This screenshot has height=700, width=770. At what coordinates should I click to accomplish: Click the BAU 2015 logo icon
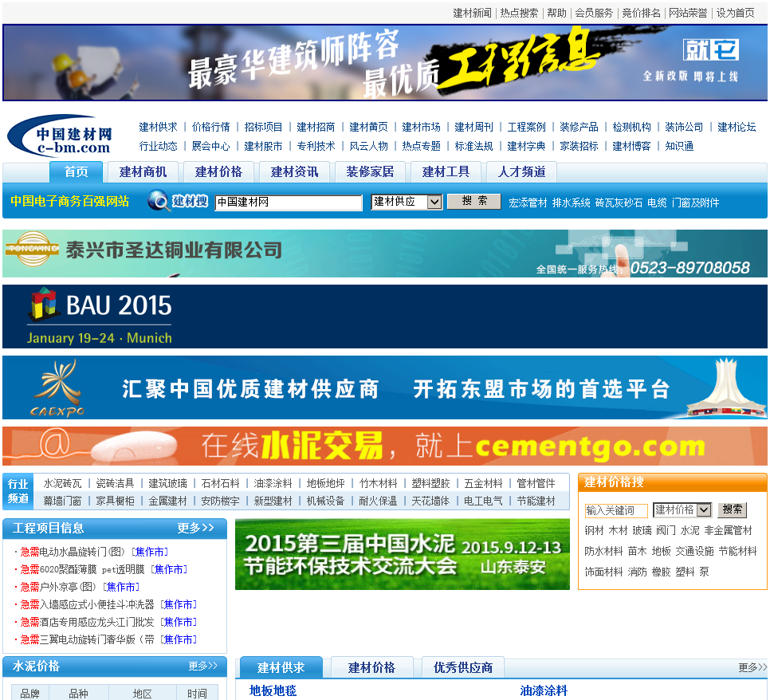(x=44, y=304)
